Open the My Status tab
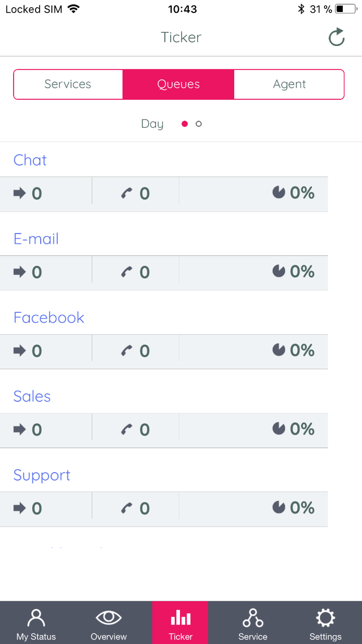362x644 pixels. 36,624
